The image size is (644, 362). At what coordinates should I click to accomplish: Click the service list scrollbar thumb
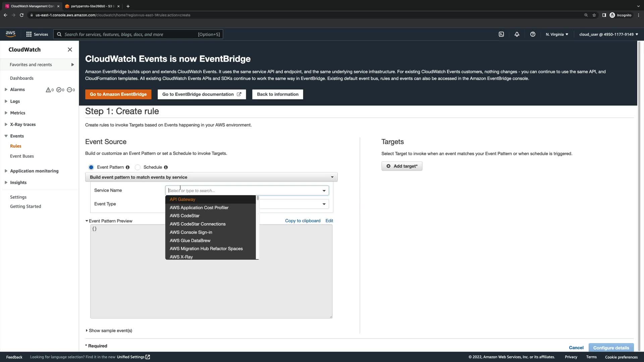tap(258, 198)
